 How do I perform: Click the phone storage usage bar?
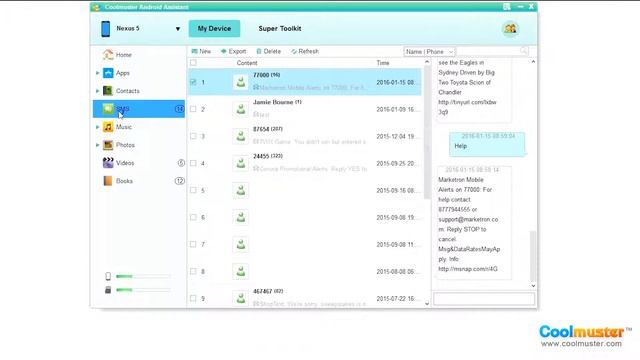(143, 276)
